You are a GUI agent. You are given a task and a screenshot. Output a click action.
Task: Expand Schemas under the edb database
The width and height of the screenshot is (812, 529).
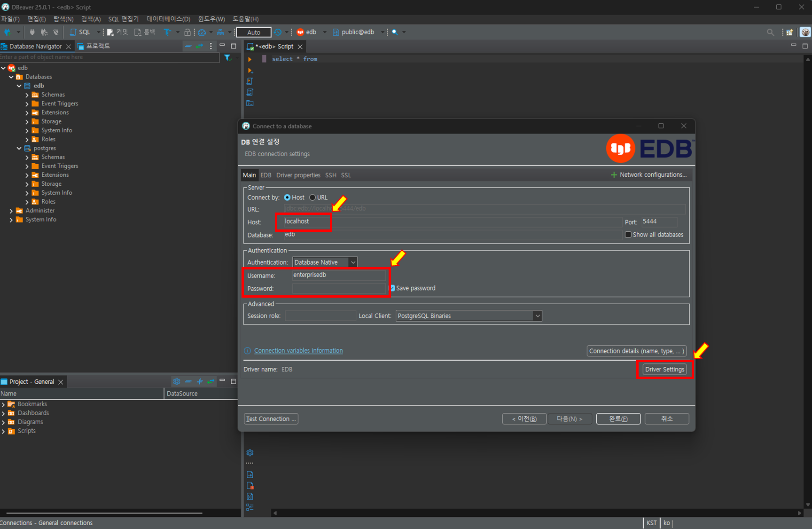coord(27,95)
